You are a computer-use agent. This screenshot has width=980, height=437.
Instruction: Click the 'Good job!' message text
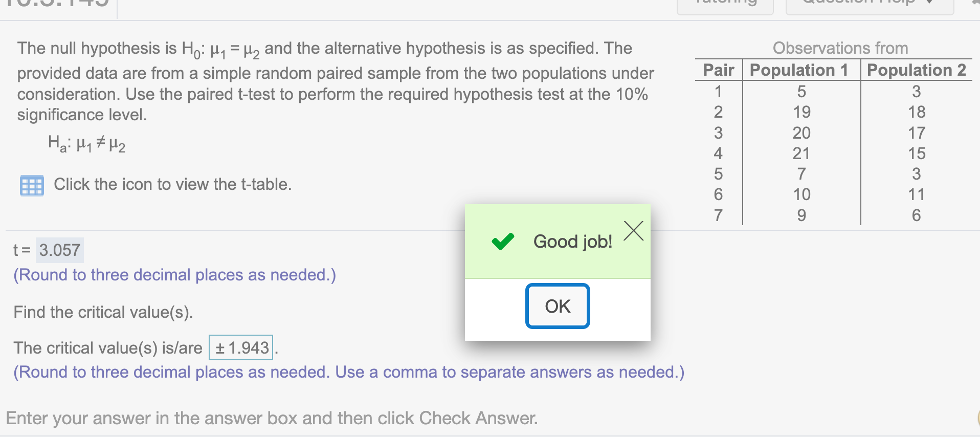573,242
